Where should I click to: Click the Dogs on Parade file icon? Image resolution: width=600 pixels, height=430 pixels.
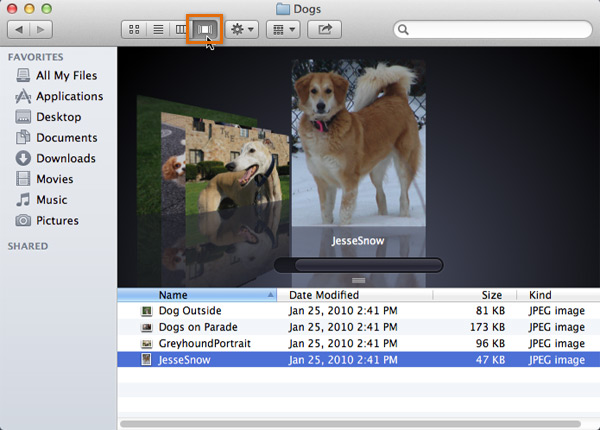147,327
